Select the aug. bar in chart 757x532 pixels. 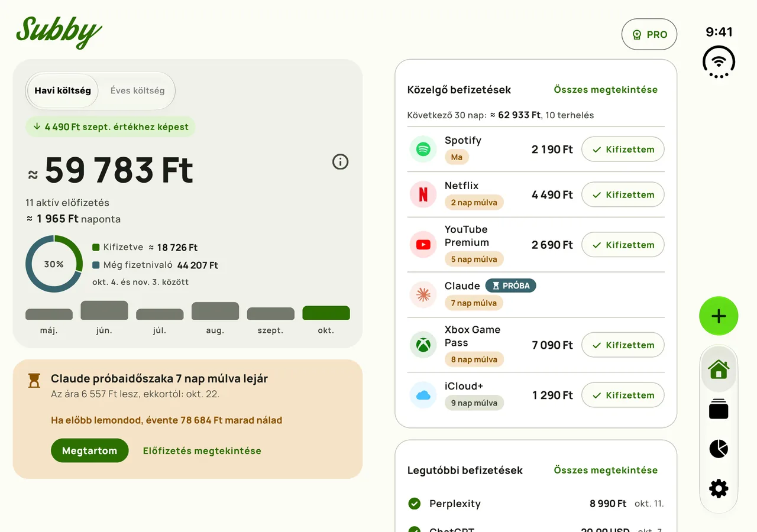215,311
